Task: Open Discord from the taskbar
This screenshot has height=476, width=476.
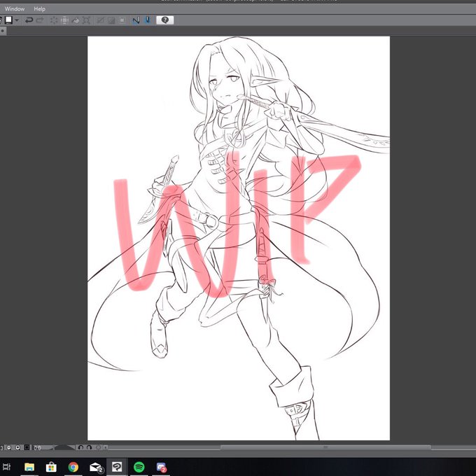Action: (x=161, y=467)
